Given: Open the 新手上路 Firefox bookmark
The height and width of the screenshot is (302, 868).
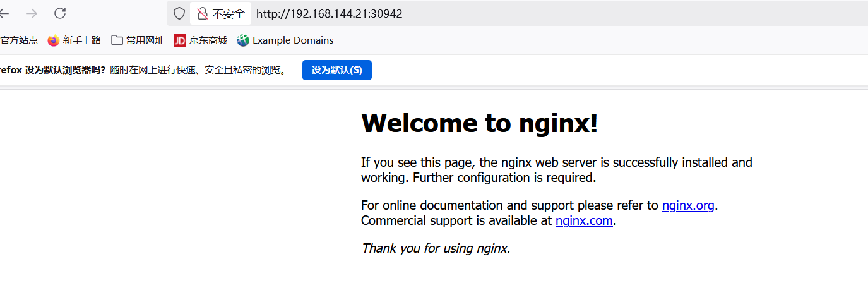Looking at the screenshot, I should click(x=74, y=40).
